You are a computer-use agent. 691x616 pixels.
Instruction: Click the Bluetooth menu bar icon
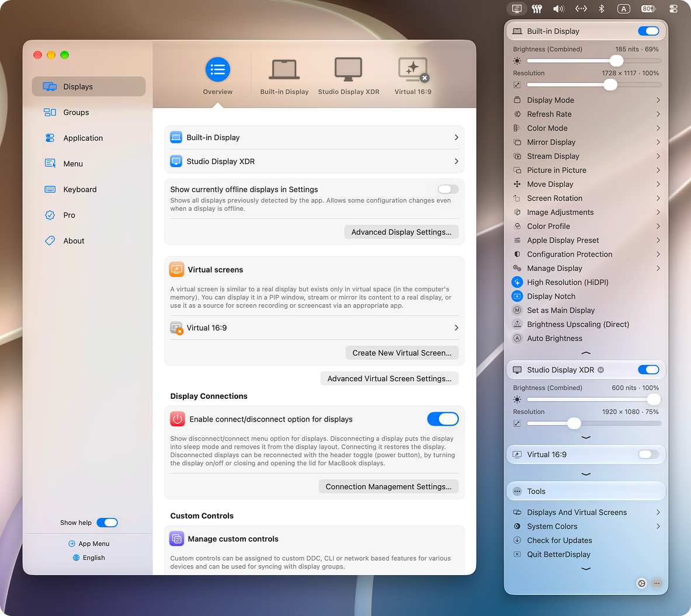tap(601, 9)
